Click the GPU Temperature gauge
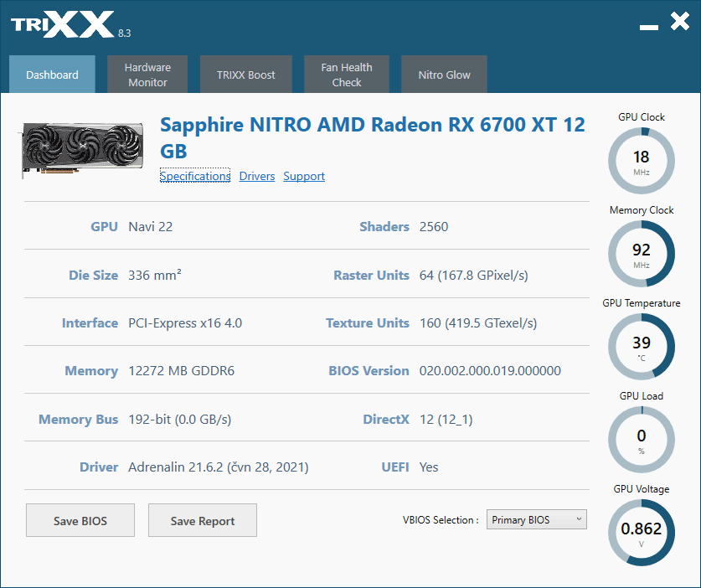 (641, 347)
